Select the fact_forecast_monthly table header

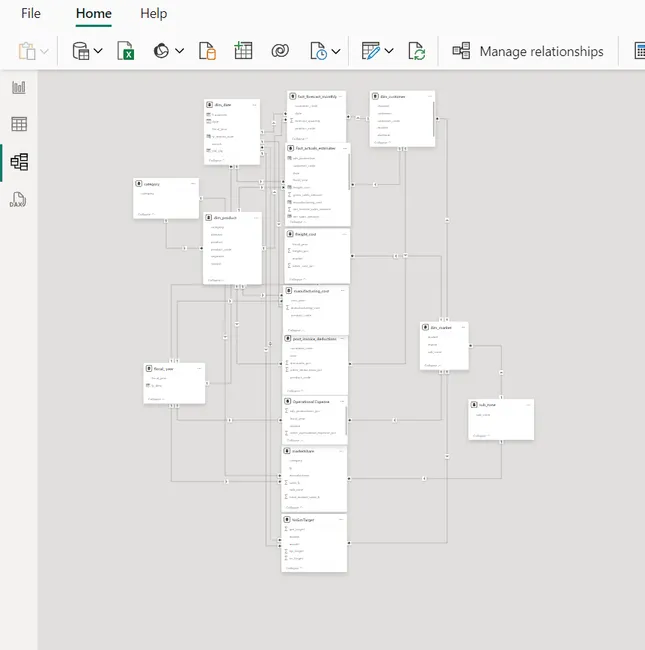[x=317, y=97]
